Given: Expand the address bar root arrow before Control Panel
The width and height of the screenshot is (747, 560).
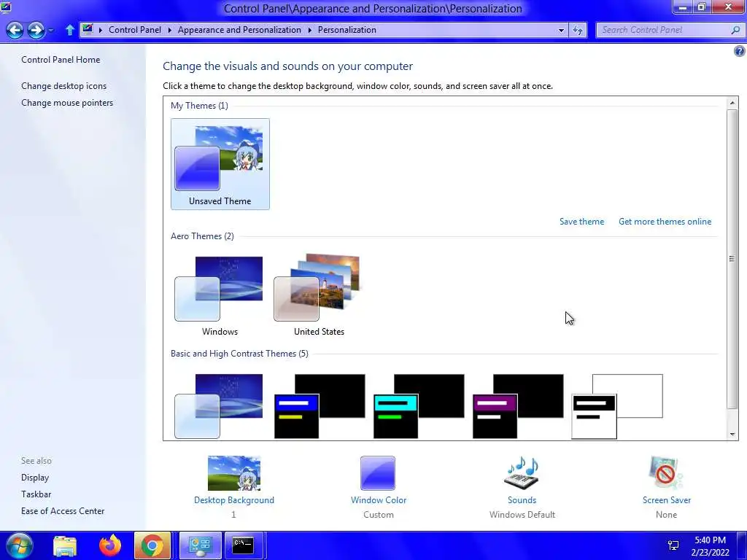Looking at the screenshot, I should click(101, 30).
